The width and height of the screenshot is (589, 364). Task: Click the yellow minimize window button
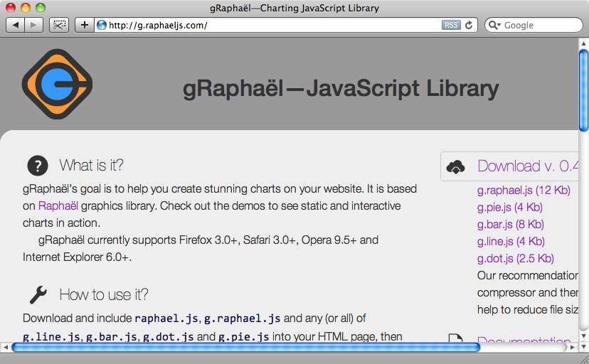[x=26, y=8]
